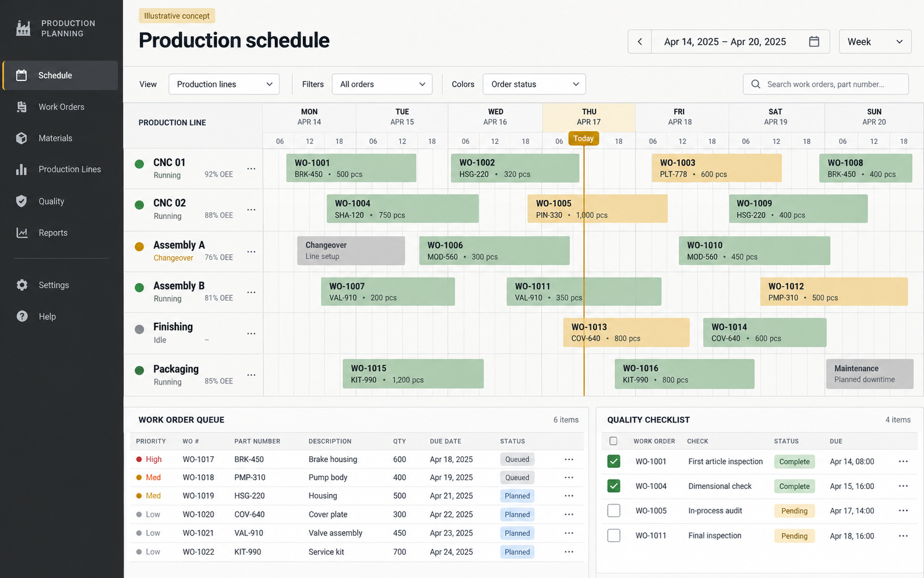Click Pending badge for WO-1005
The width and height of the screenshot is (924, 578).
[x=794, y=510]
